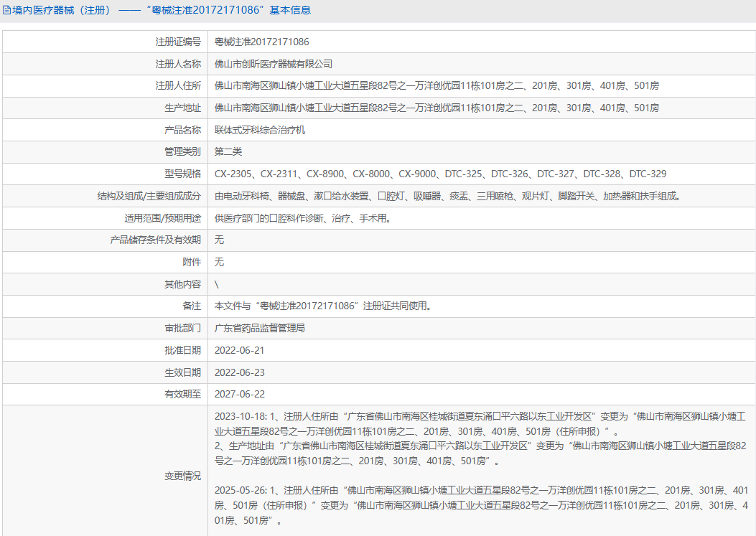Screen dimensions: 756x536
Task: Click the label 变更情况
Action: [x=183, y=476]
